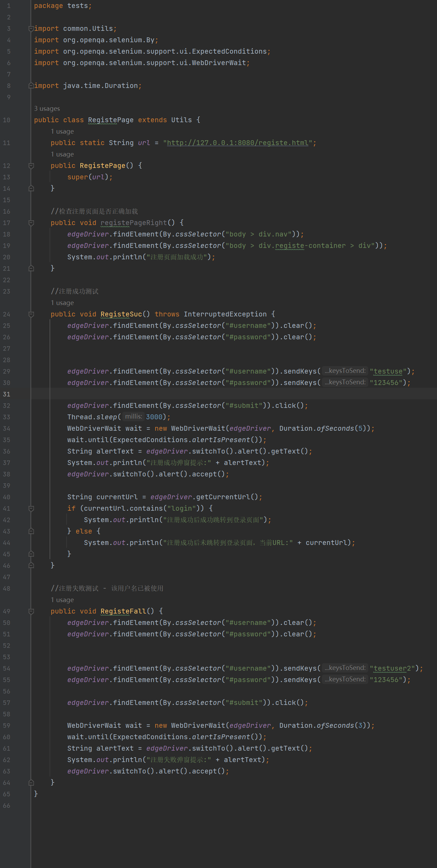Click the RegisteSuc method name

coord(121,314)
